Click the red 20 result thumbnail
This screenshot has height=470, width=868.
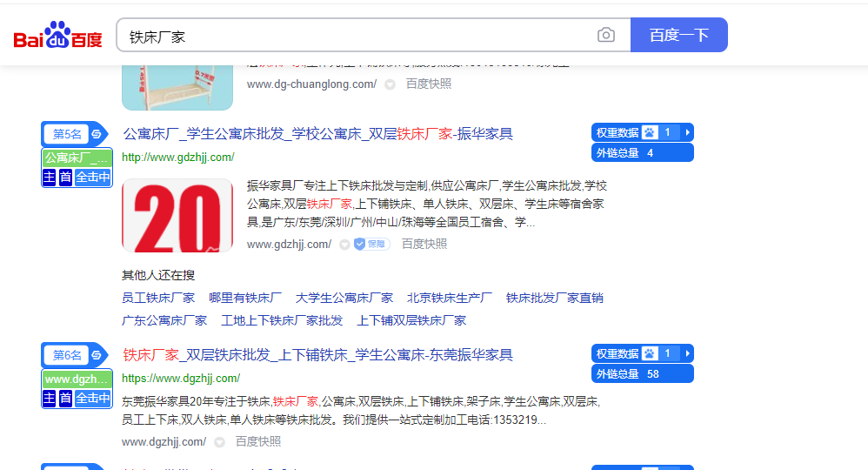(x=177, y=216)
